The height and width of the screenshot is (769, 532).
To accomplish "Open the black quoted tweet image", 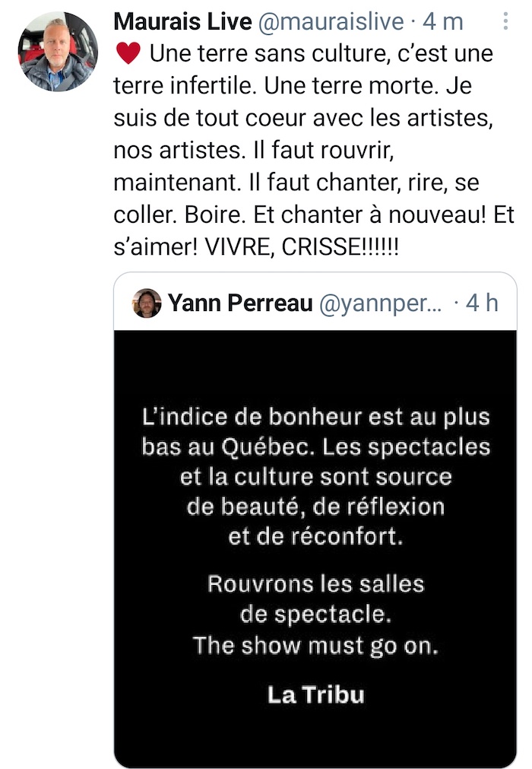I will [315, 548].
